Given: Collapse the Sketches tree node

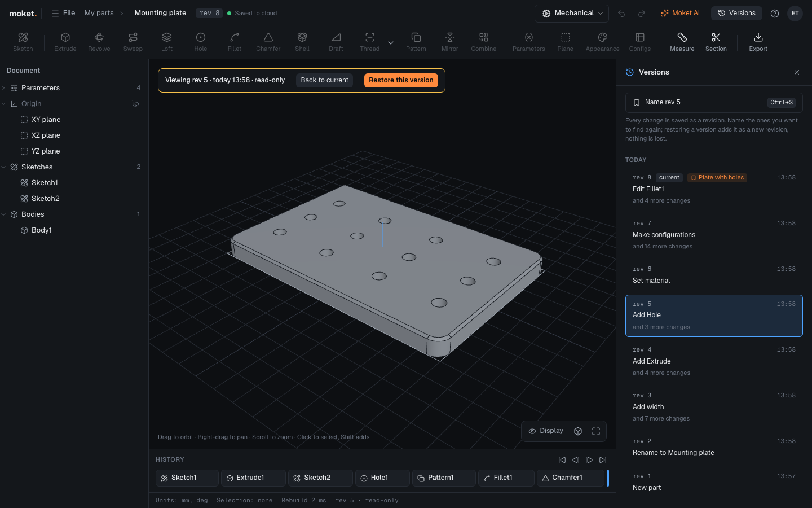Looking at the screenshot, I should click(x=4, y=167).
